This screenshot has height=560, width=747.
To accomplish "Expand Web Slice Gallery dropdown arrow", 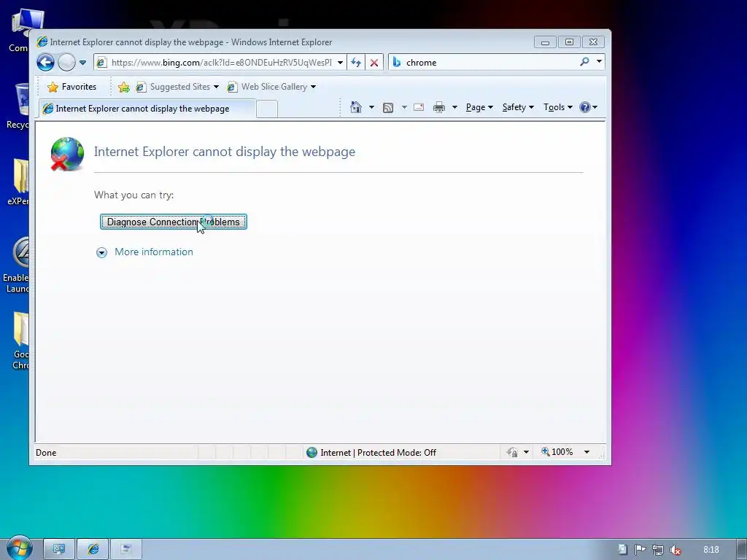I will pyautogui.click(x=313, y=87).
